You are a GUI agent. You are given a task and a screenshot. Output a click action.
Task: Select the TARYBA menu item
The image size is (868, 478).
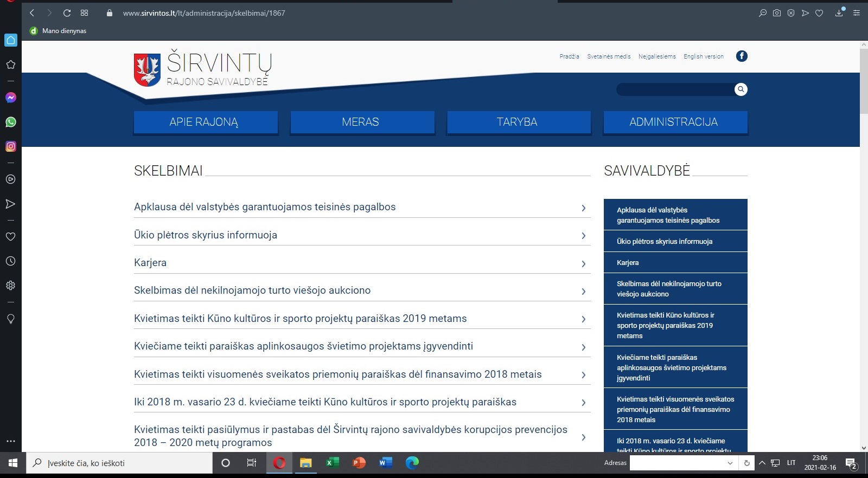(518, 122)
